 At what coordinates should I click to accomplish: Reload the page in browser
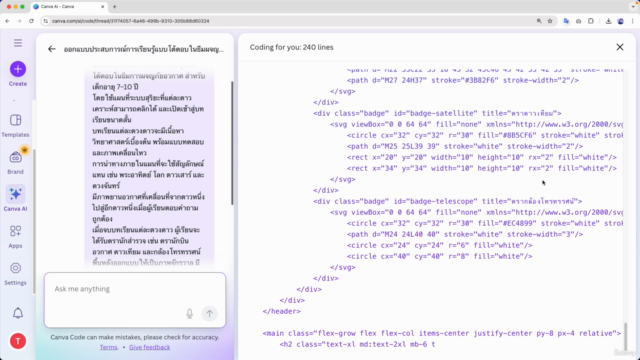click(x=31, y=21)
